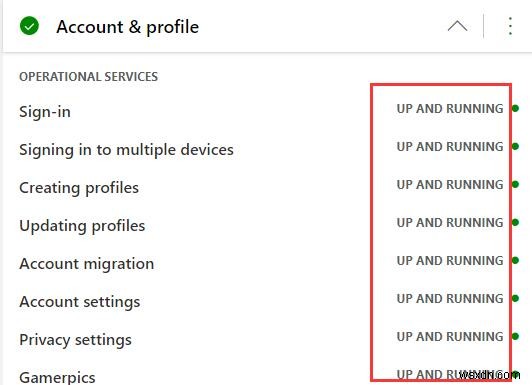532x385 pixels.
Task: Open the Privacy settings service item
Action: (75, 340)
